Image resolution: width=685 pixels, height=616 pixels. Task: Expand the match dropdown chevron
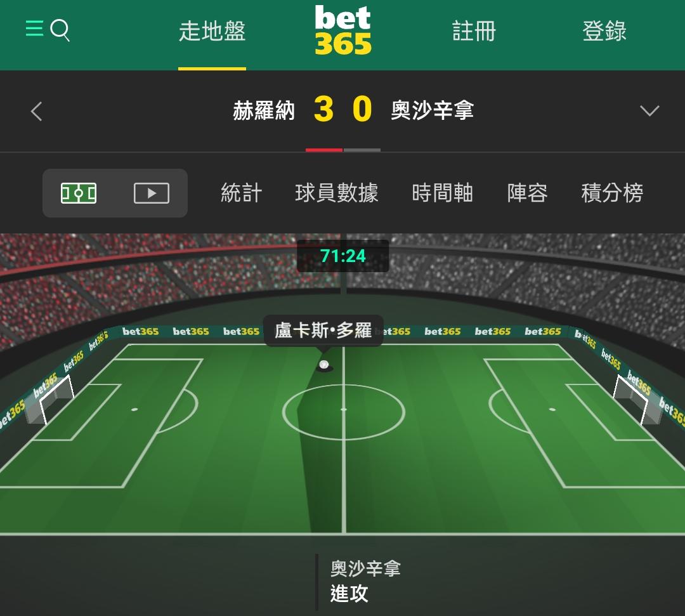(649, 110)
